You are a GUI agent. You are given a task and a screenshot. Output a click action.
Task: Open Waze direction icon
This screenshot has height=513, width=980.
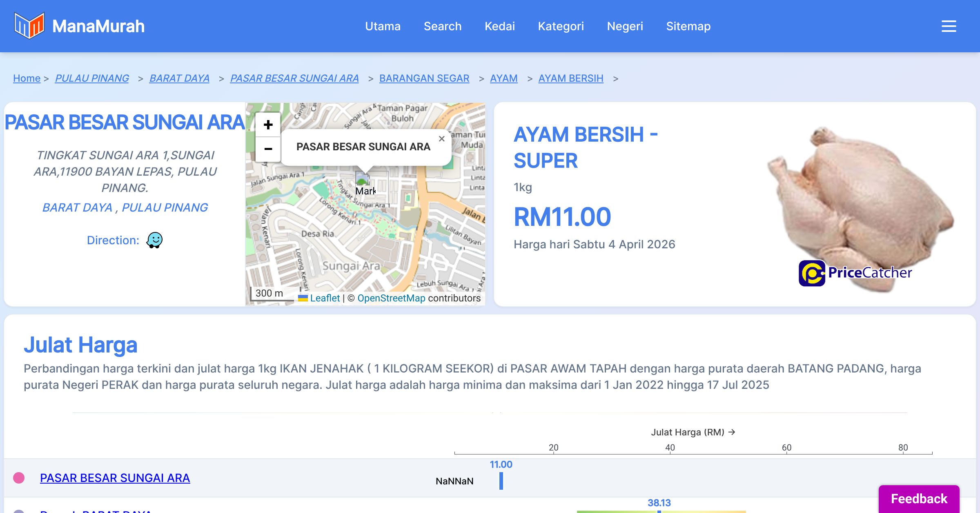tap(154, 240)
